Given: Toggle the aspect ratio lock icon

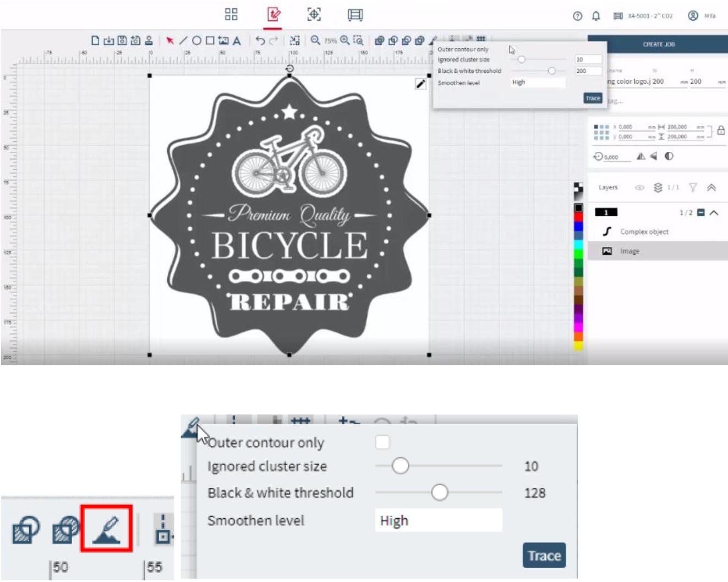Looking at the screenshot, I should coord(721,130).
